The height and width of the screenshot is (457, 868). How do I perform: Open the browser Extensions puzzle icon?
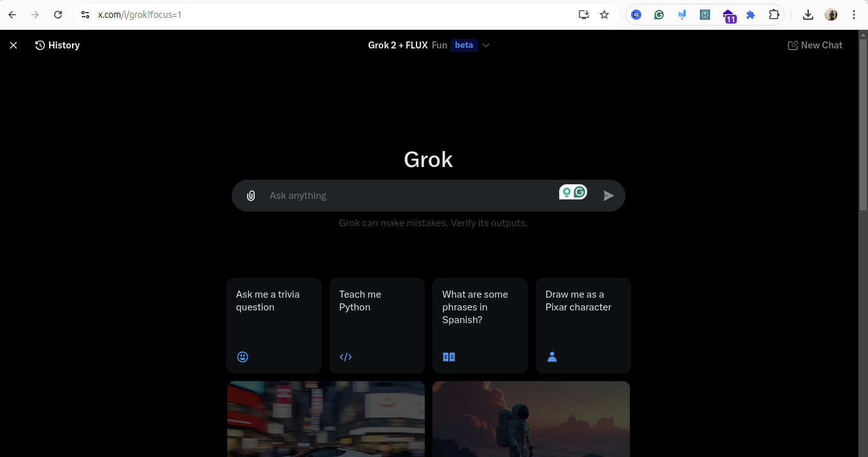click(774, 15)
